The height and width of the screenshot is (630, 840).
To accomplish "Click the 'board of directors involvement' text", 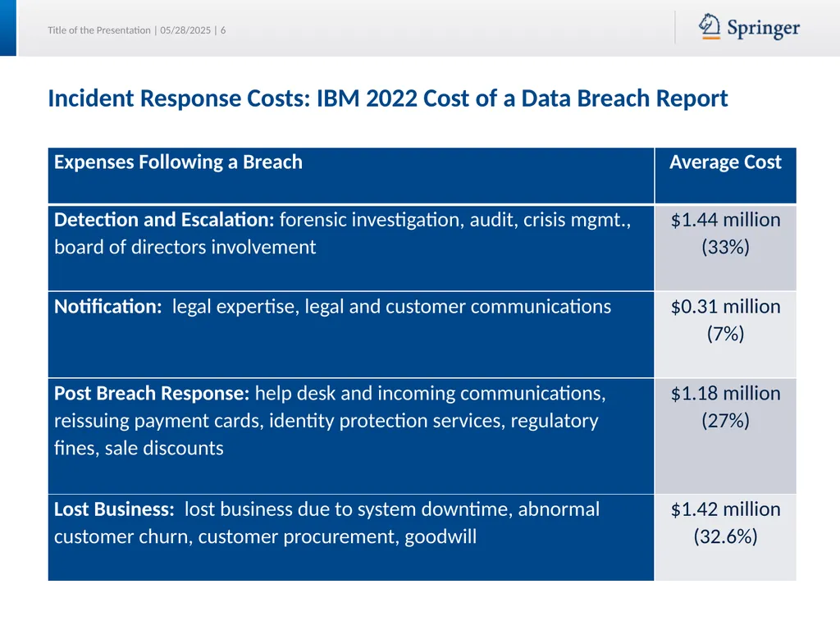I will pos(185,248).
